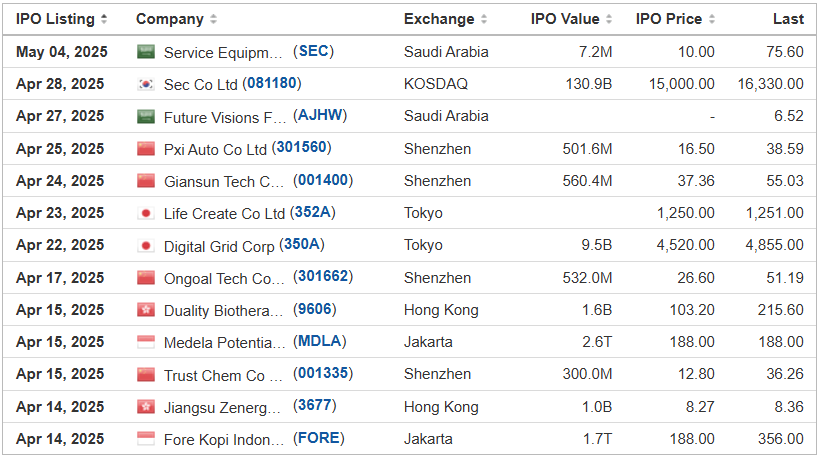Select company name Jiangsu Zenerg...
This screenshot has width=821, height=457.
click(x=222, y=408)
